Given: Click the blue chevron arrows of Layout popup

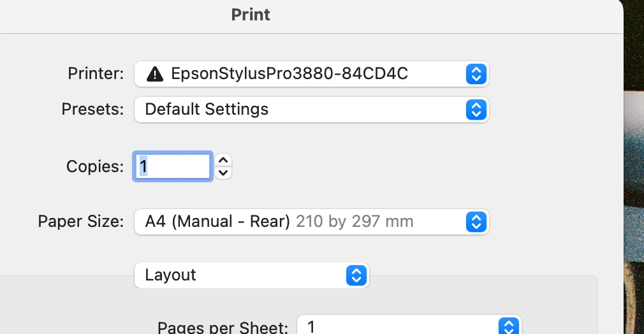Looking at the screenshot, I should coord(356,275).
